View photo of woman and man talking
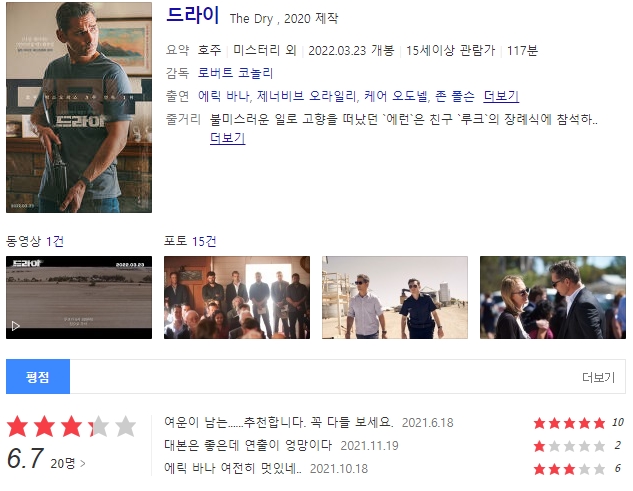Image resolution: width=633 pixels, height=491 pixels. coord(553,297)
